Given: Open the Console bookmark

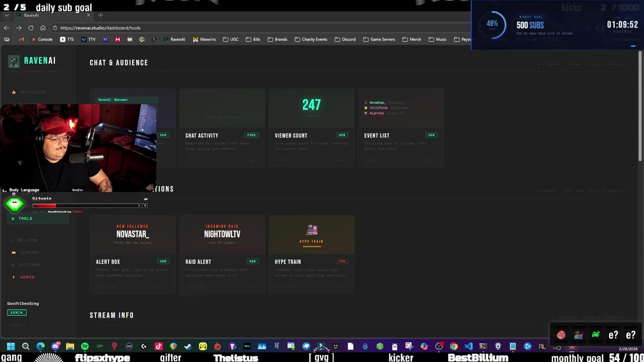Looking at the screenshot, I should point(42,39).
